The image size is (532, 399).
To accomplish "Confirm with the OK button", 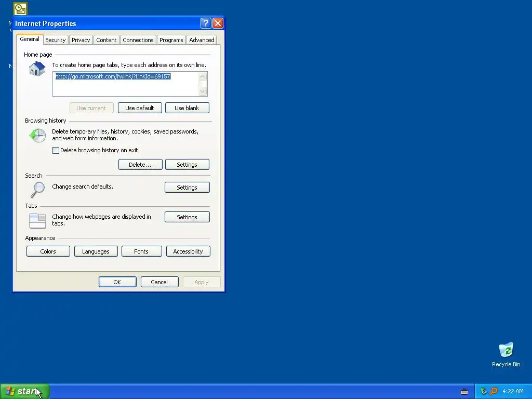I will (x=117, y=282).
